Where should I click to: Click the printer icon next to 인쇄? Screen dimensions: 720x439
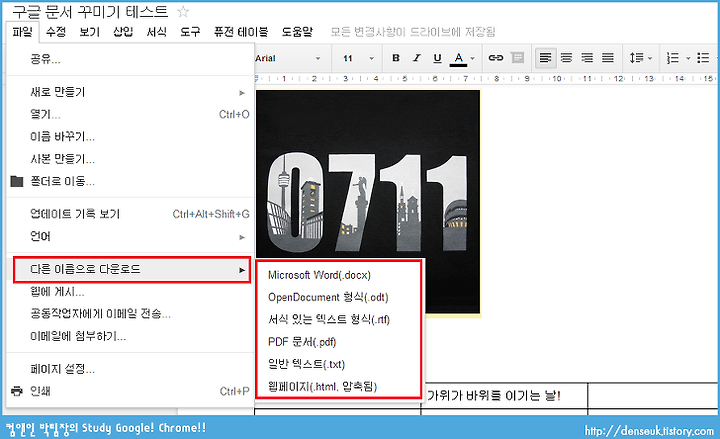coord(17,391)
